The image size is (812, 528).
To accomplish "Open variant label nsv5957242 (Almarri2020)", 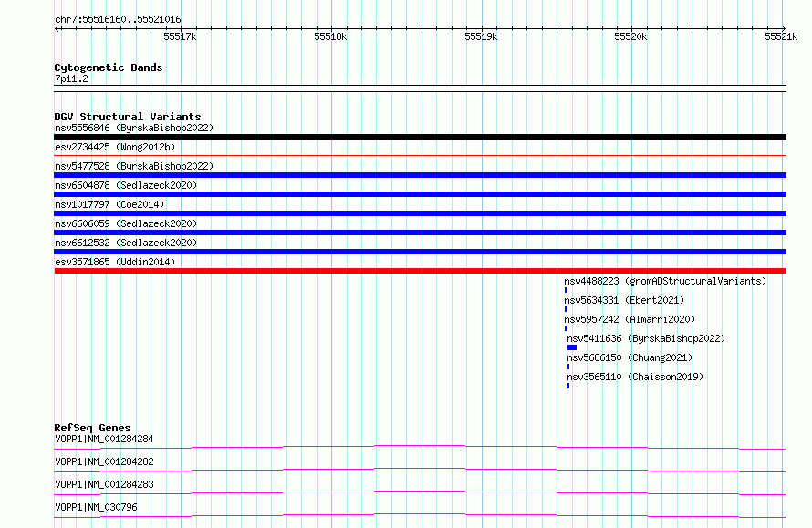I will 630,319.
